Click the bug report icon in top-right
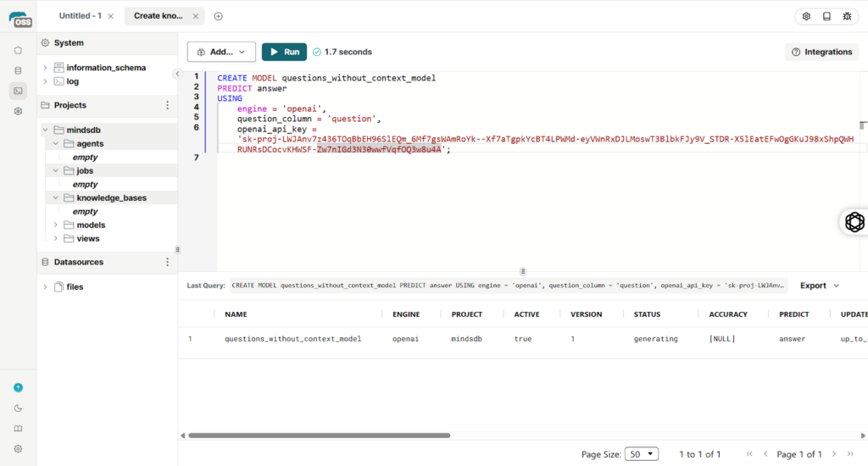 [847, 16]
